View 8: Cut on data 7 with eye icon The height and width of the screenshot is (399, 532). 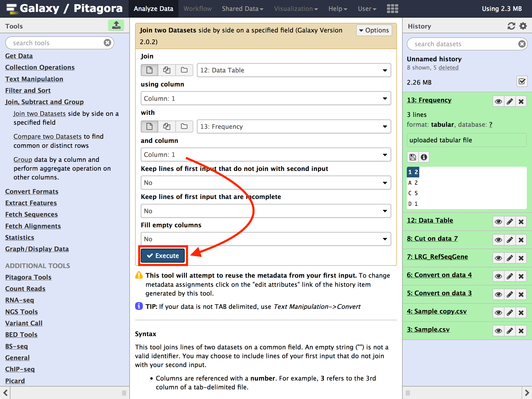tap(498, 240)
